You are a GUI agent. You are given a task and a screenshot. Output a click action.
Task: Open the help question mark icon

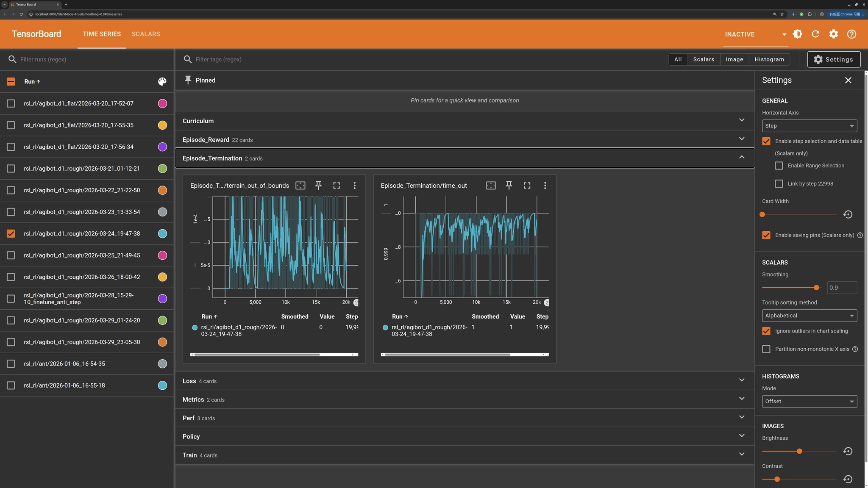(x=851, y=34)
